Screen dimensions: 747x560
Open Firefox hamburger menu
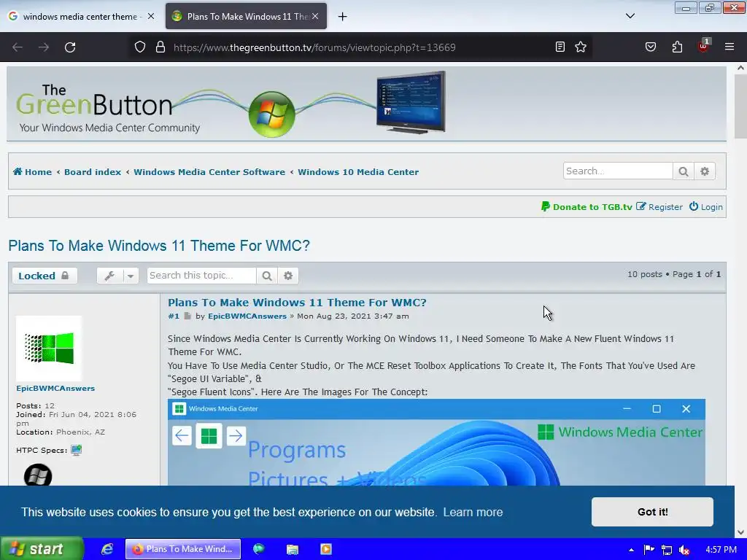click(x=729, y=47)
